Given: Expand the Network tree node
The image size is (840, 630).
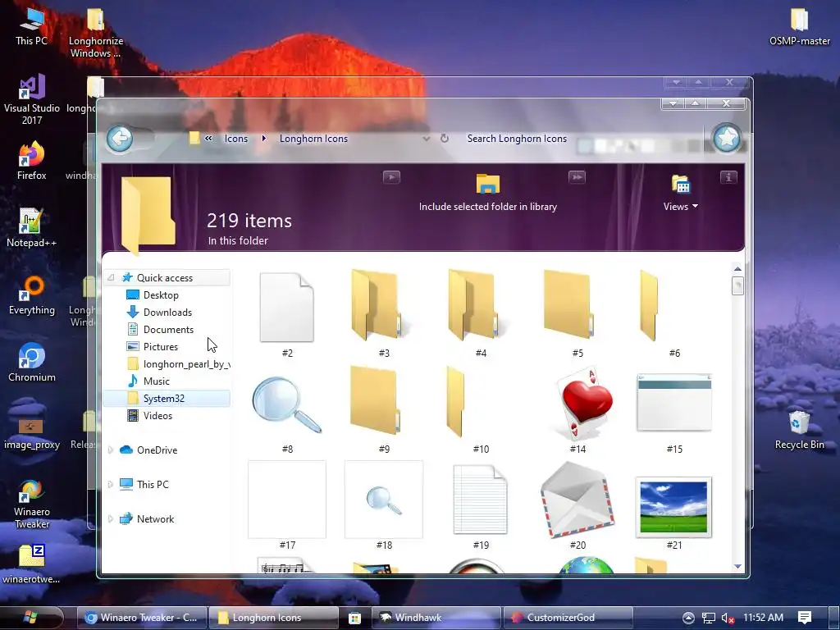Looking at the screenshot, I should click(111, 519).
